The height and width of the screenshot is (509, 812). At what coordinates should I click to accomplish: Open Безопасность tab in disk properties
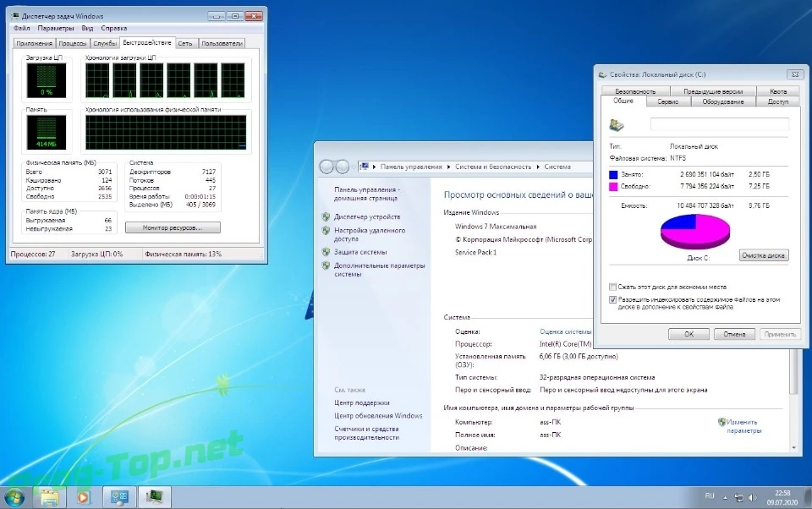(635, 91)
